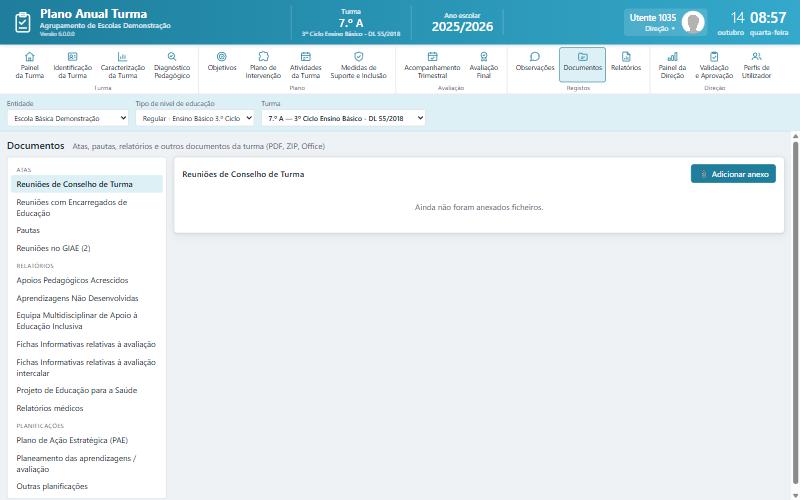This screenshot has height=500, width=800.
Task: Select Reuniões de Conselho de Turma
Action: (87, 184)
